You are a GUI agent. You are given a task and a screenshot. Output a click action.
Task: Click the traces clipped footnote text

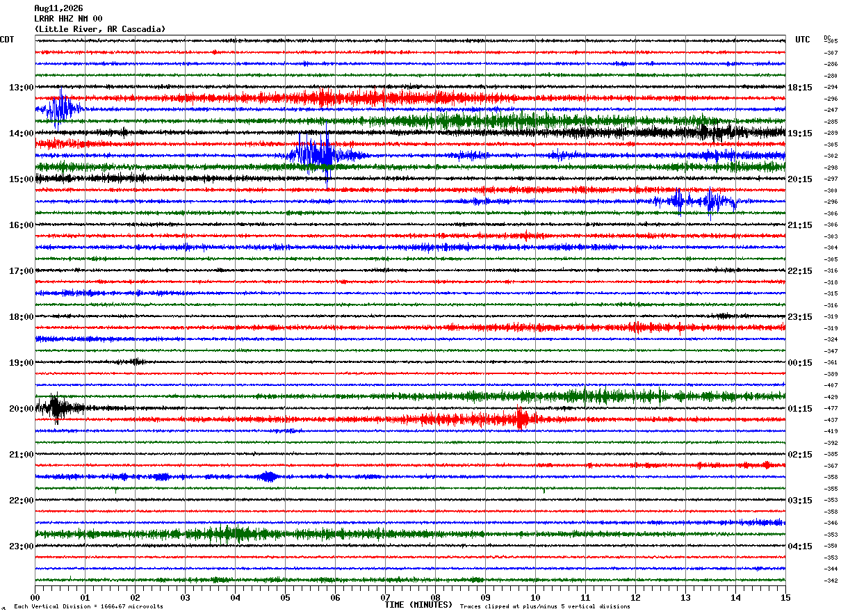coord(545,606)
